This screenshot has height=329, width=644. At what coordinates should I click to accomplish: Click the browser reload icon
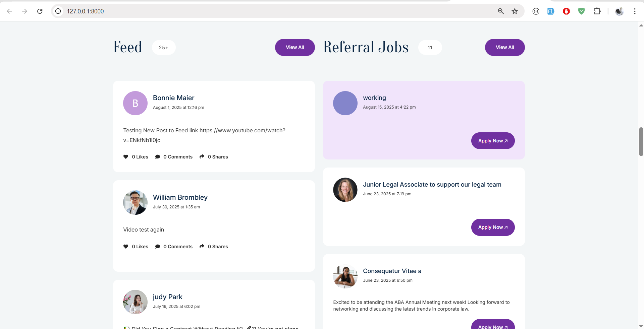pyautogui.click(x=40, y=11)
